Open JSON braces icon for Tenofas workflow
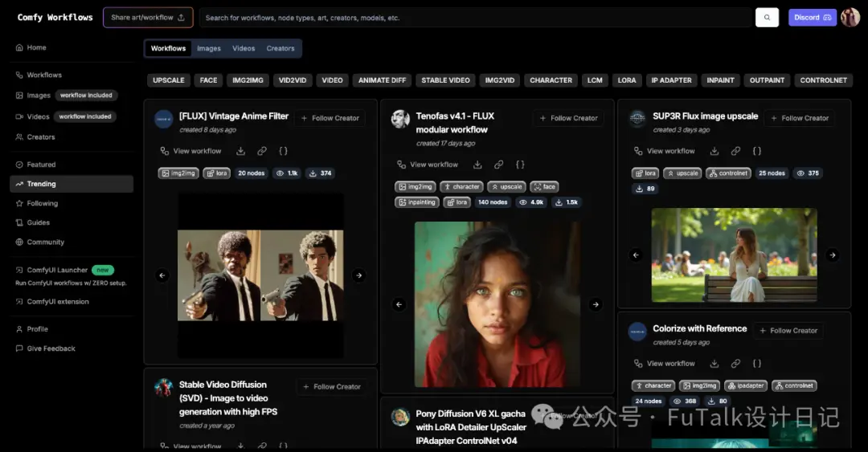The width and height of the screenshot is (868, 452). tap(520, 165)
